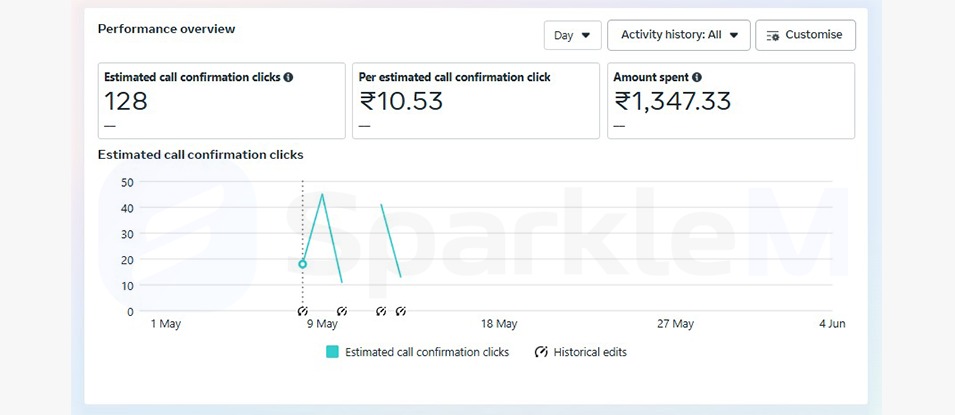Image resolution: width=955 pixels, height=415 pixels.
Task: Click the second historical edit marker on the axis
Action: click(x=342, y=311)
